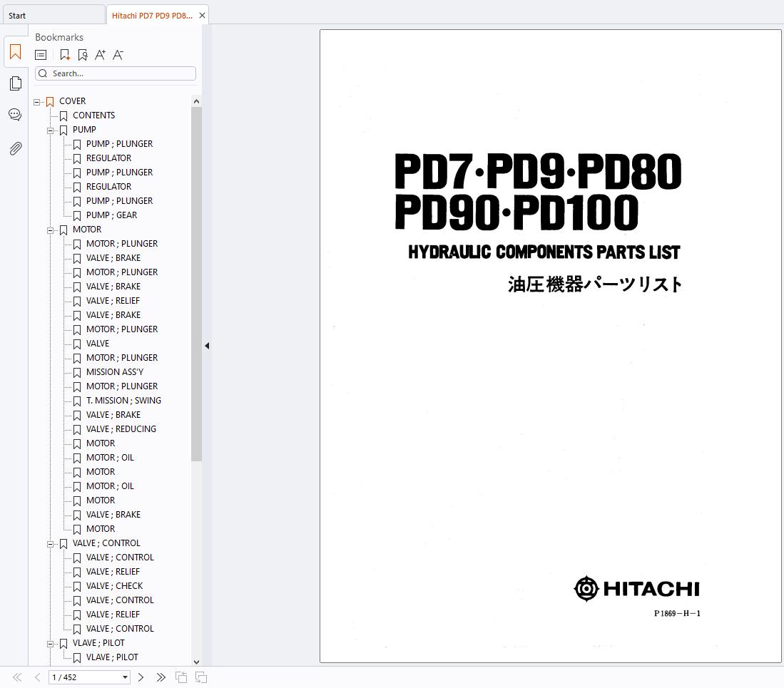Go to next page arrow
Viewport: 784px width, 688px height.
click(x=141, y=677)
